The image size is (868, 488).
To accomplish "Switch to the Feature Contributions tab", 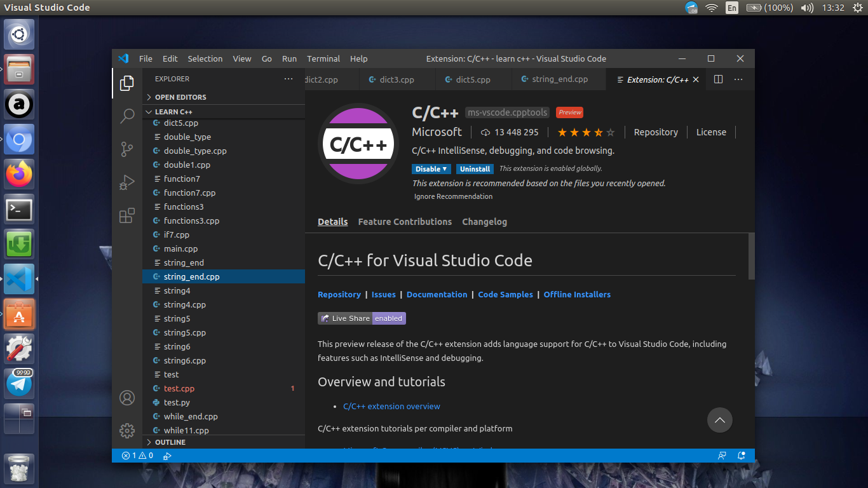I will tap(405, 222).
